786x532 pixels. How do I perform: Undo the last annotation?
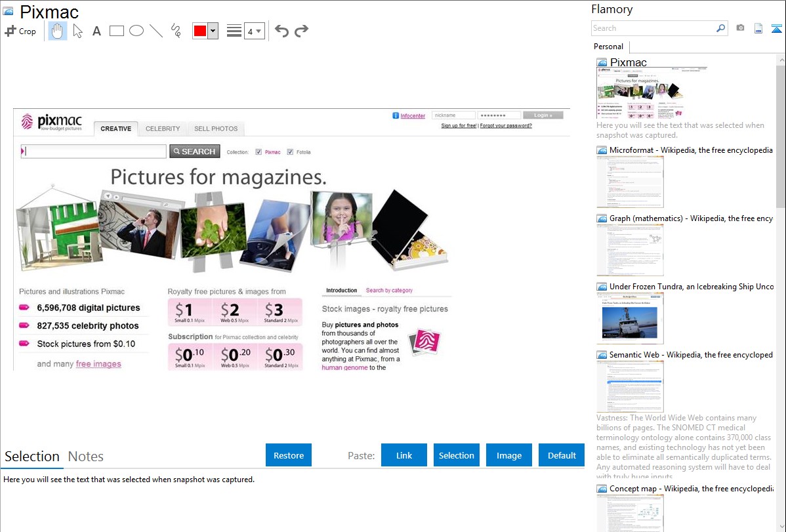(281, 31)
